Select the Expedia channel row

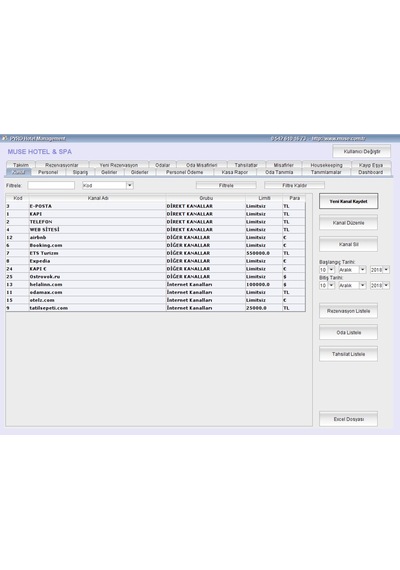pos(156,261)
